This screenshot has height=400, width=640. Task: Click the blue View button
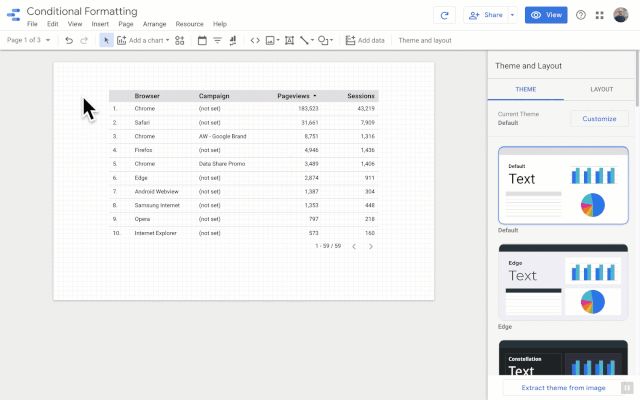(x=546, y=15)
